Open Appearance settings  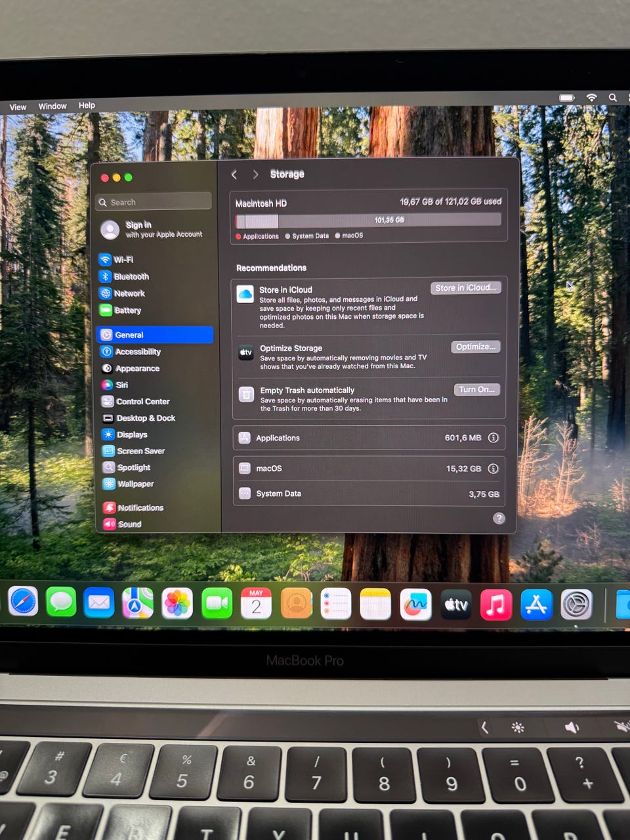131,368
